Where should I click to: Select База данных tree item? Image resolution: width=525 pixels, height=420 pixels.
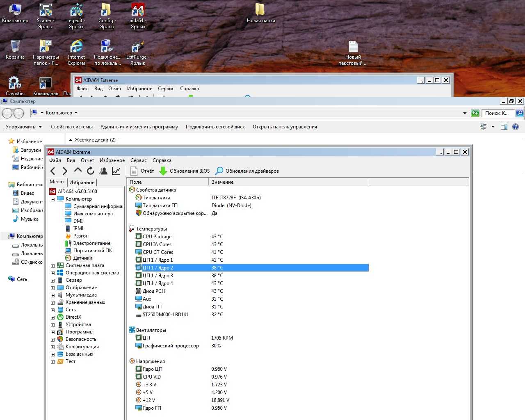[75, 354]
